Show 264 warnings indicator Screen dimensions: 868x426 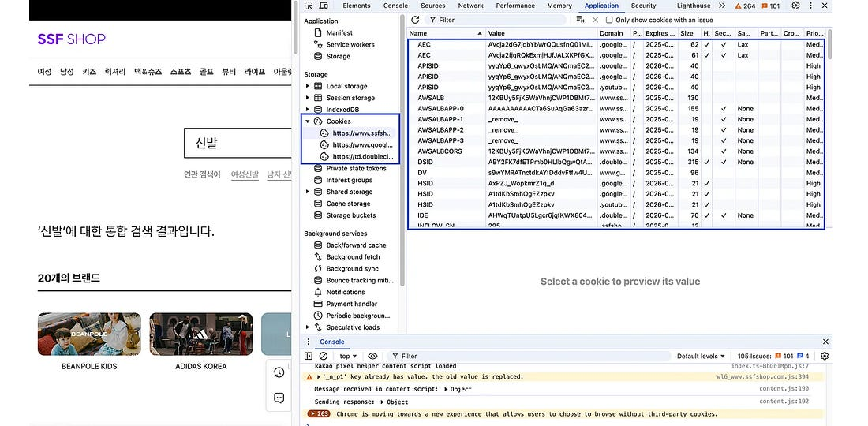click(x=745, y=6)
